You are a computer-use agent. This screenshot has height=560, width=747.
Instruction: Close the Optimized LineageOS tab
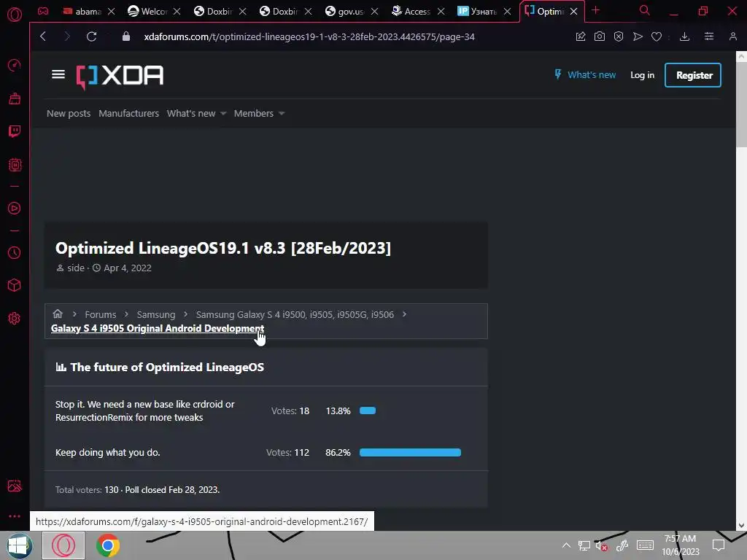point(573,11)
